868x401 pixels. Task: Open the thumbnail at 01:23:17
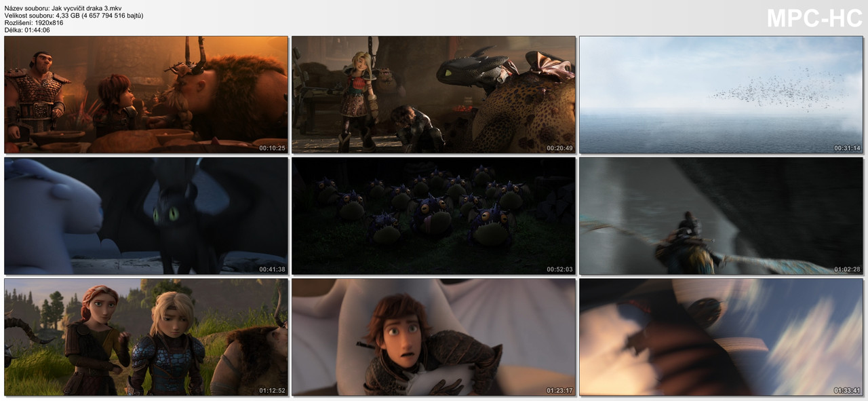(x=433, y=337)
